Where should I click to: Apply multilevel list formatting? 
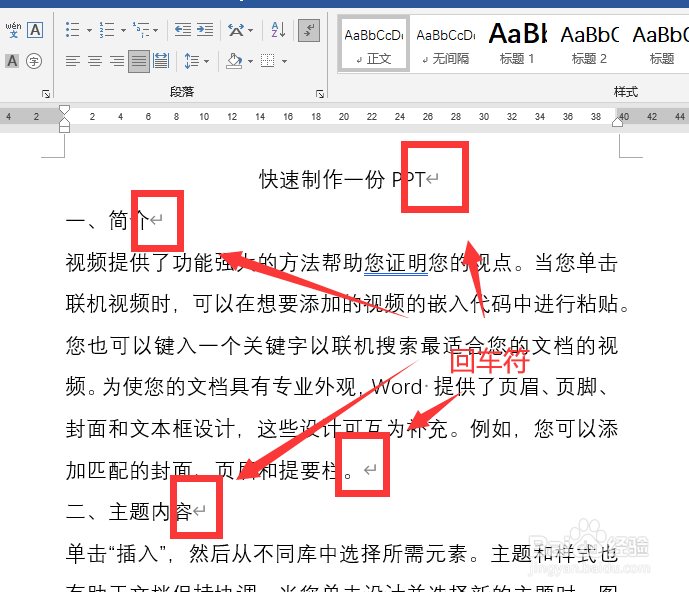141,30
